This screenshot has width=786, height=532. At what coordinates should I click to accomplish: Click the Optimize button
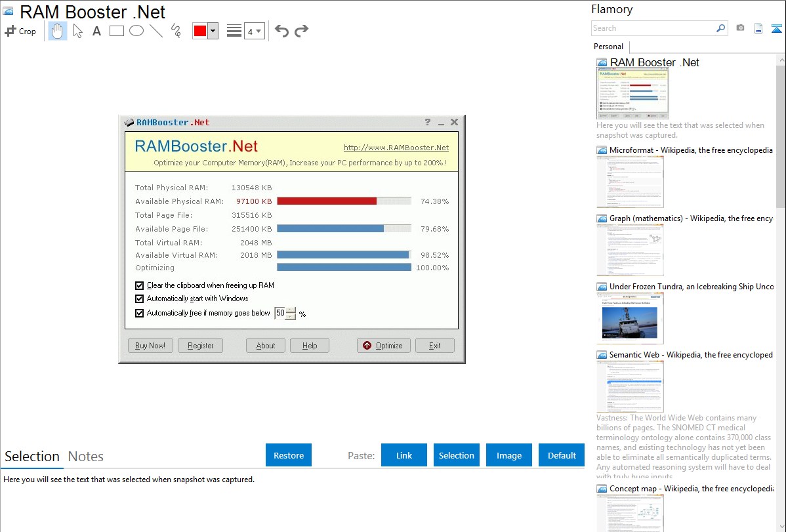(383, 346)
